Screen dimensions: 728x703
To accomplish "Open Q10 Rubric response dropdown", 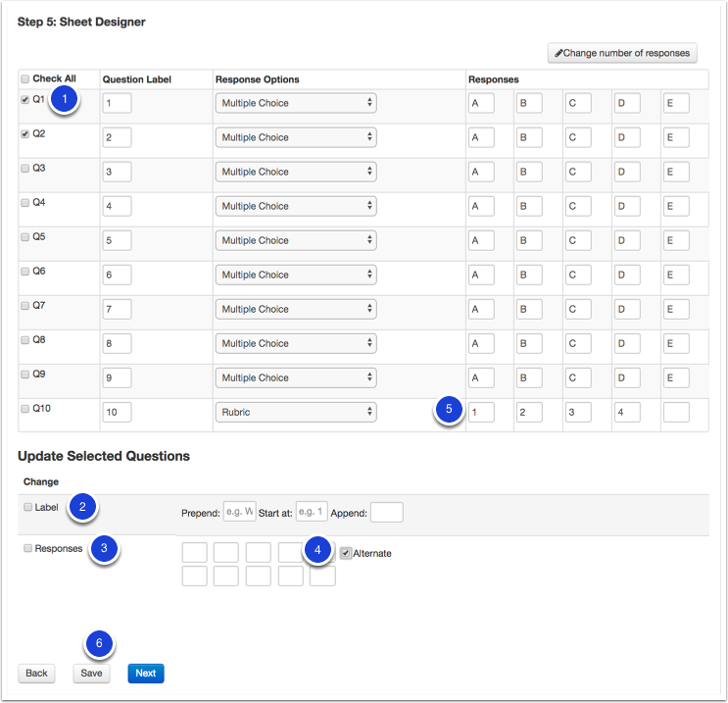I will [296, 413].
